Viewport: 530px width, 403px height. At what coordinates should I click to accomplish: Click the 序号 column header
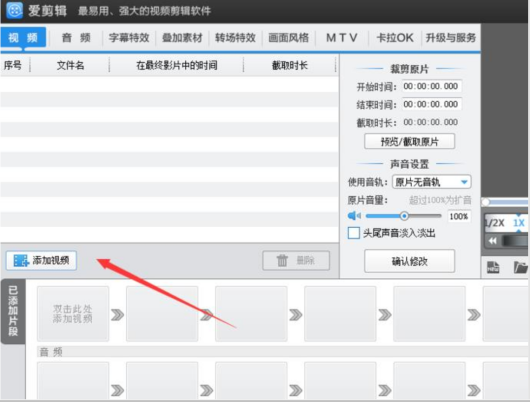pyautogui.click(x=13, y=65)
